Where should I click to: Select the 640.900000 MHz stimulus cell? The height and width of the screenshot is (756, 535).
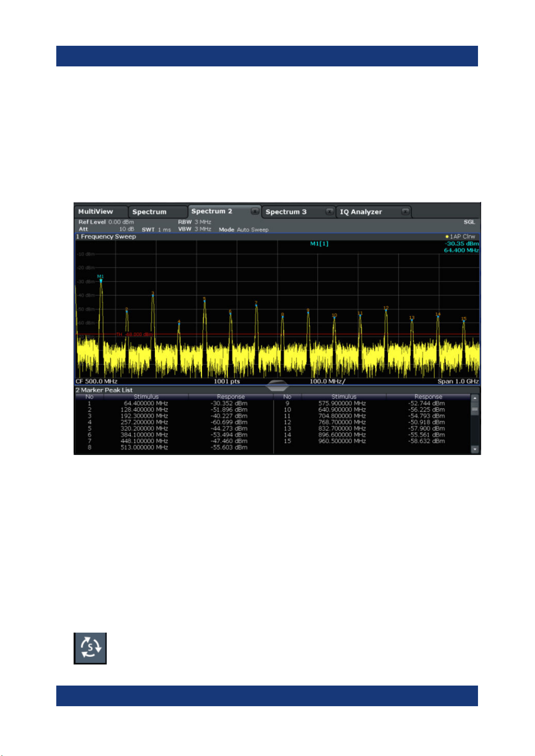342,410
